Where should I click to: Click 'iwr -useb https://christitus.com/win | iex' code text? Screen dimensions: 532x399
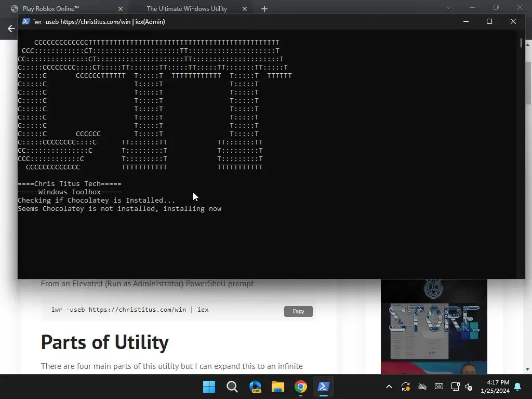pyautogui.click(x=130, y=310)
